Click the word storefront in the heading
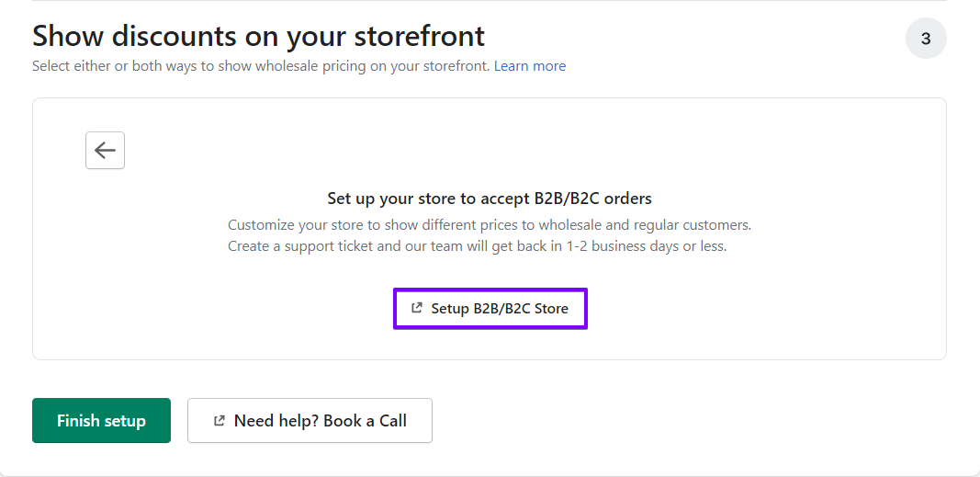Screen dimensions: 980x477 click(420, 36)
